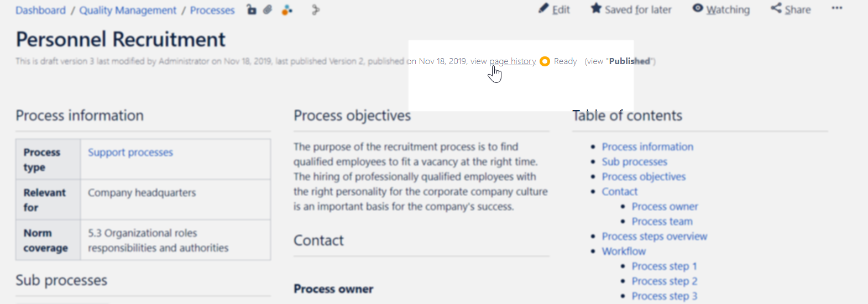Go to Dashboard in the breadcrumb

(x=40, y=11)
